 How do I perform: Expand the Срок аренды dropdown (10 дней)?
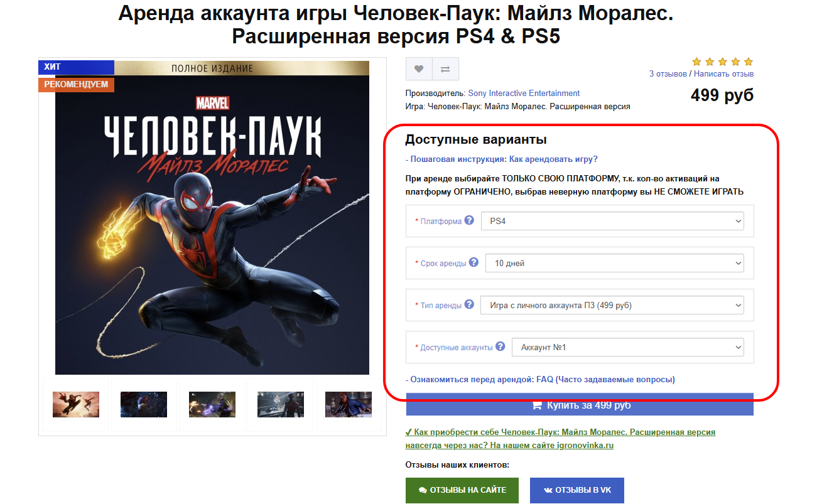click(614, 263)
